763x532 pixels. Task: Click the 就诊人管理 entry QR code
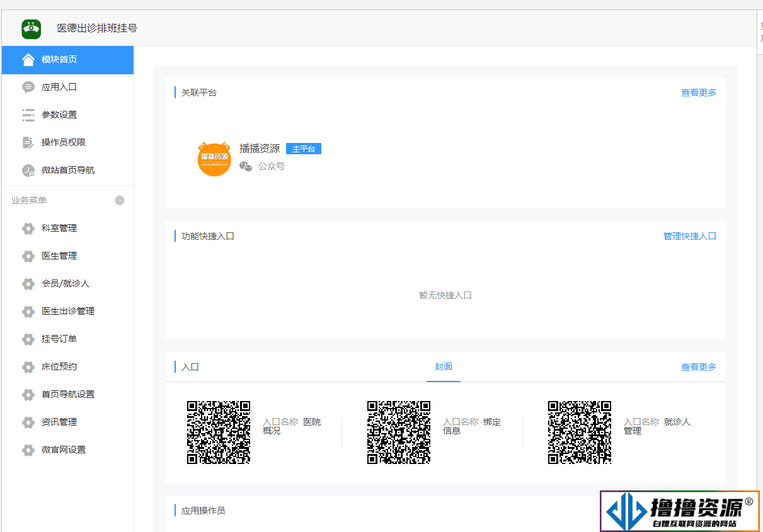(x=580, y=433)
